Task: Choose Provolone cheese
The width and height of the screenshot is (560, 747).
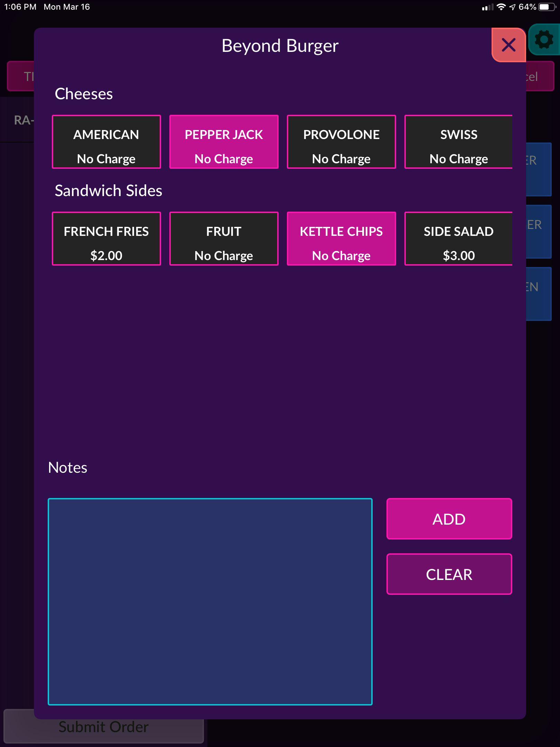Action: 342,142
